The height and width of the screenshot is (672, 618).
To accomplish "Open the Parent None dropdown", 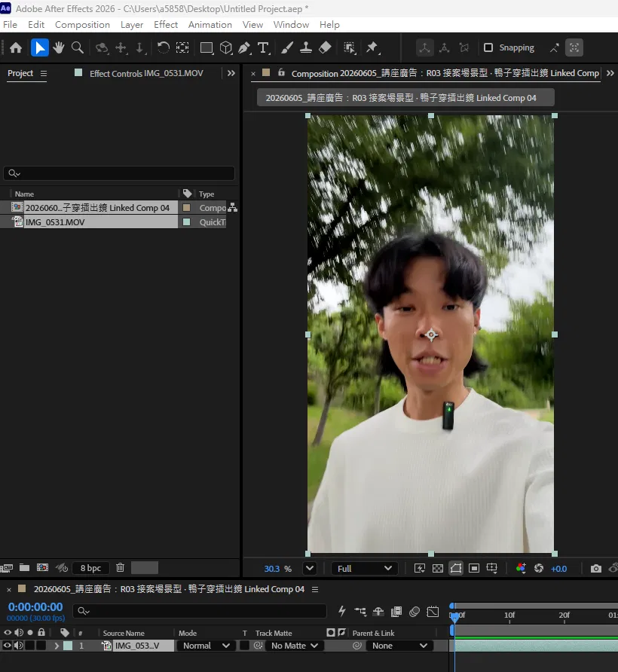I will tap(399, 646).
